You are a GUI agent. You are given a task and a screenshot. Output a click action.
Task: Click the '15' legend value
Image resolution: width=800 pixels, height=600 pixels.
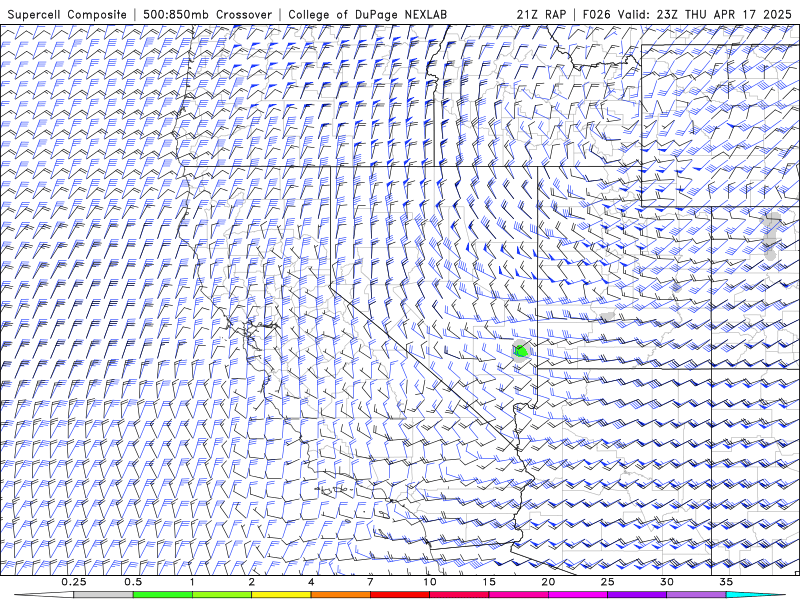[489, 582]
